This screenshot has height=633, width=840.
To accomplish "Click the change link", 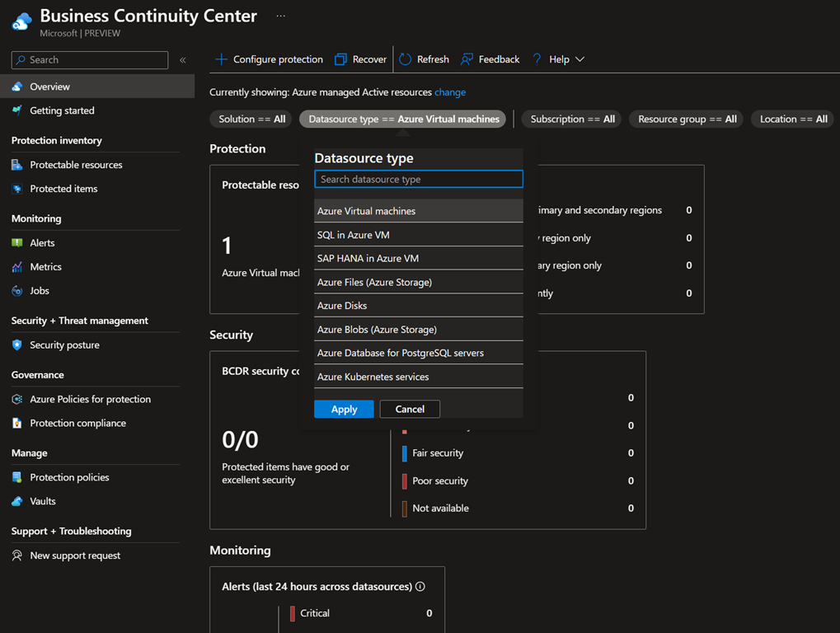I will click(x=450, y=92).
